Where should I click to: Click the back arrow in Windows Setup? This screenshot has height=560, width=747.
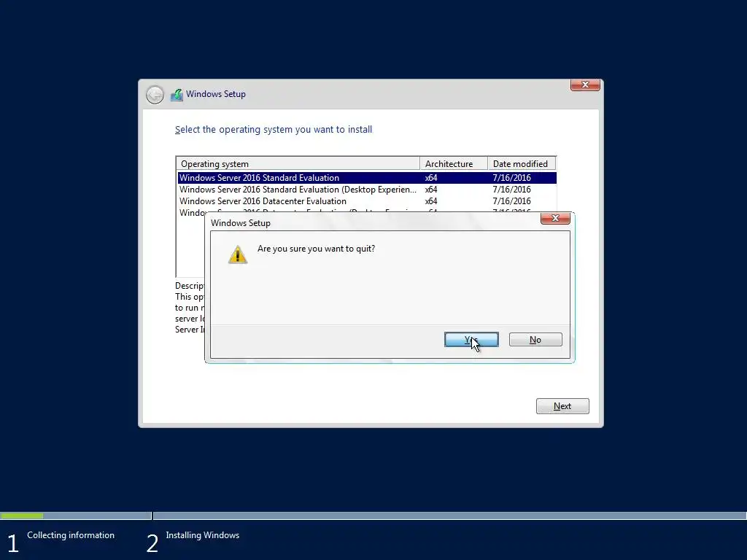click(155, 95)
